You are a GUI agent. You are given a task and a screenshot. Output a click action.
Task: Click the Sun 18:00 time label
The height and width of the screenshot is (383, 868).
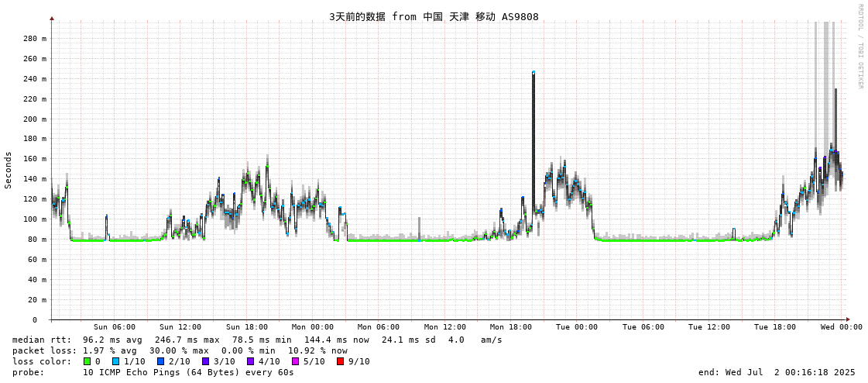(247, 327)
